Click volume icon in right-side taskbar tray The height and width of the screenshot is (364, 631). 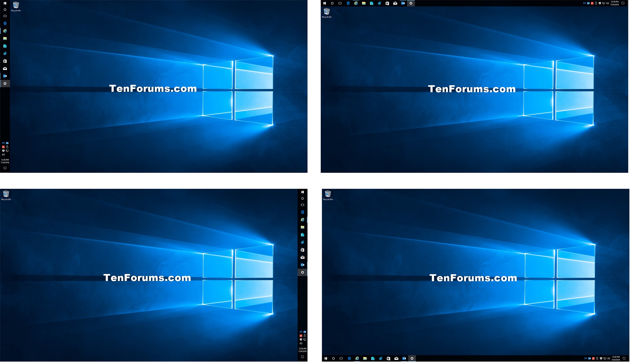click(x=301, y=343)
